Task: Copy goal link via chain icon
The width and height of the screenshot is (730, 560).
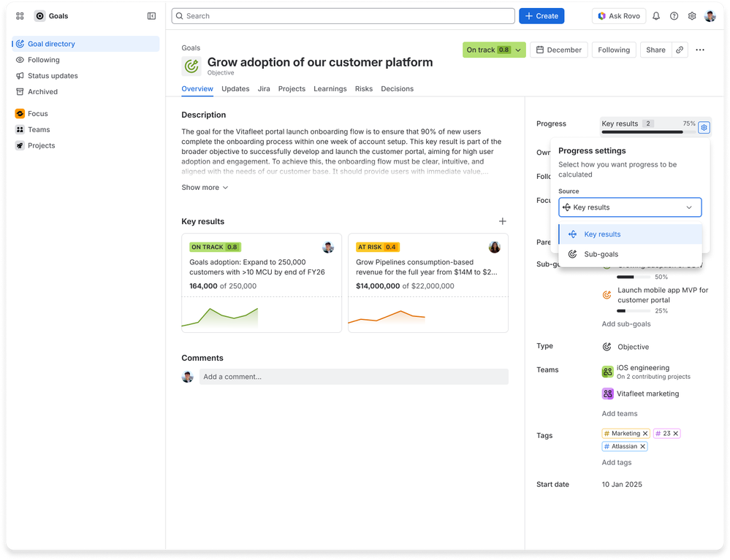Action: [680, 50]
